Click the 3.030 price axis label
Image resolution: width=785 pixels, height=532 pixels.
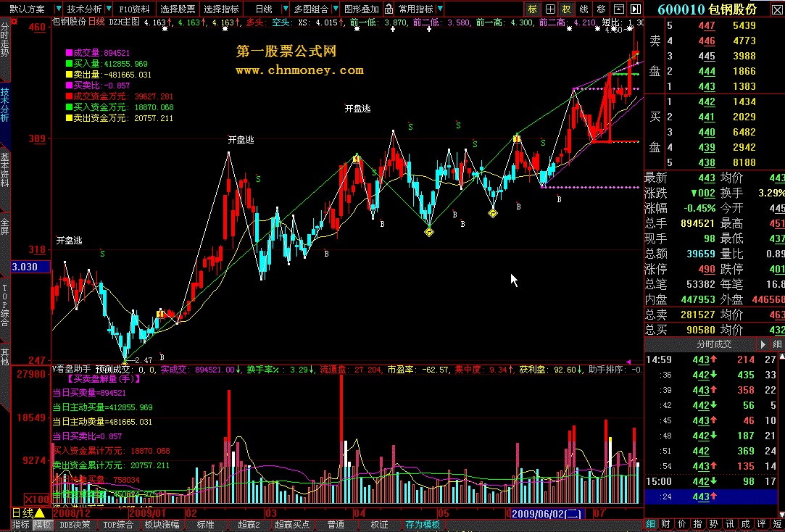30,267
